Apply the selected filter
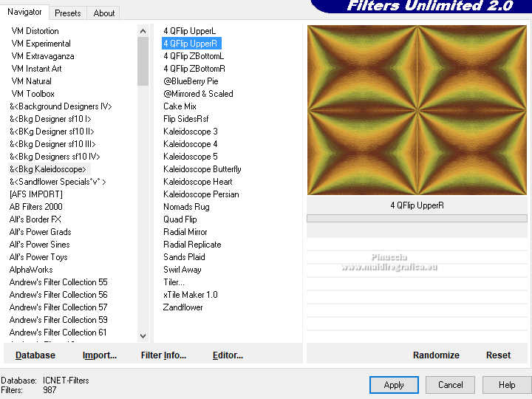The height and width of the screenshot is (399, 532). tap(394, 385)
